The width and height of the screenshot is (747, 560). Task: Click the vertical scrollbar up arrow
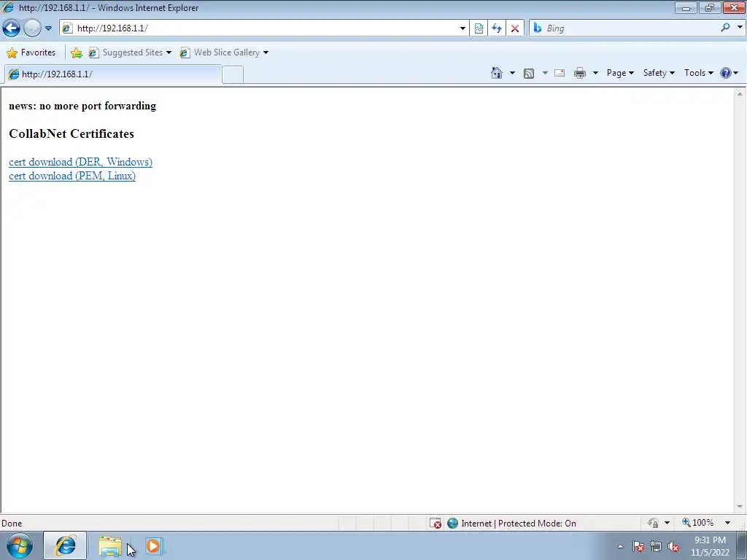coord(740,93)
